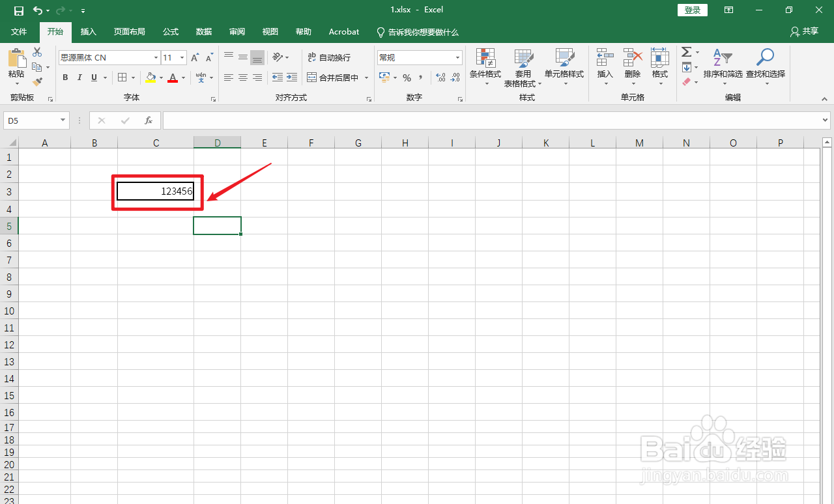Click the Delete cells (删除) button
This screenshot has height=504, width=834.
coord(633,66)
